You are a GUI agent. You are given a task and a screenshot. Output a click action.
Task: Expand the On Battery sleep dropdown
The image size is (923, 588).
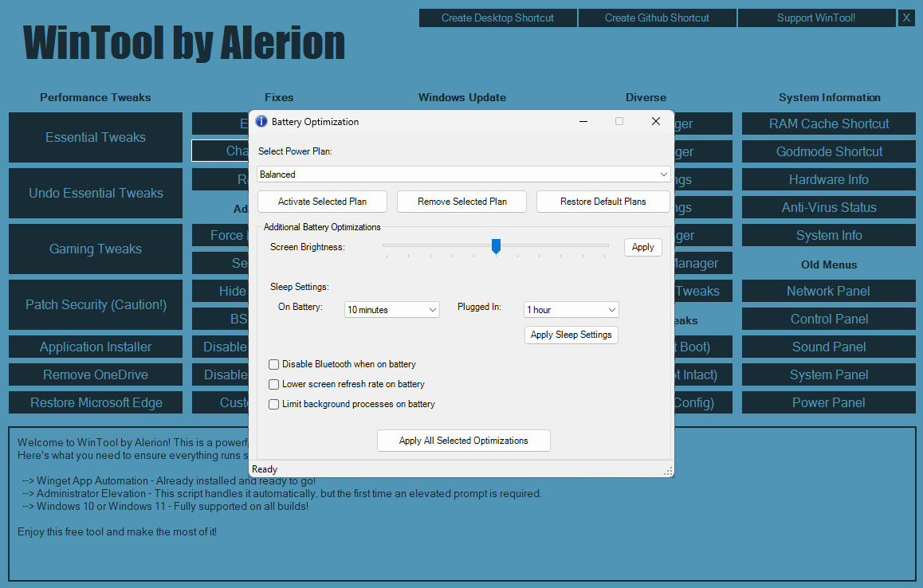[392, 310]
